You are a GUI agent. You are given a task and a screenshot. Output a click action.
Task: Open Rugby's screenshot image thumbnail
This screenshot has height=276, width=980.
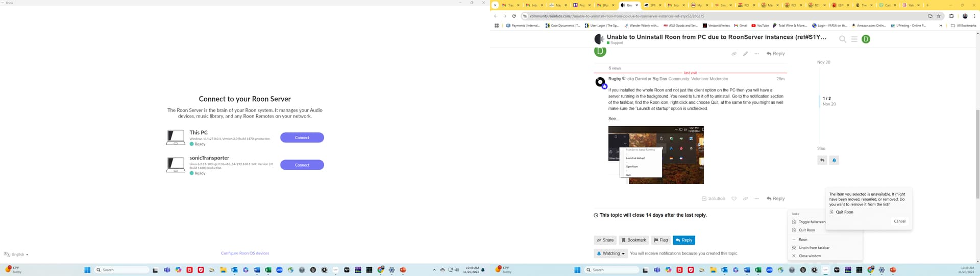click(x=656, y=155)
